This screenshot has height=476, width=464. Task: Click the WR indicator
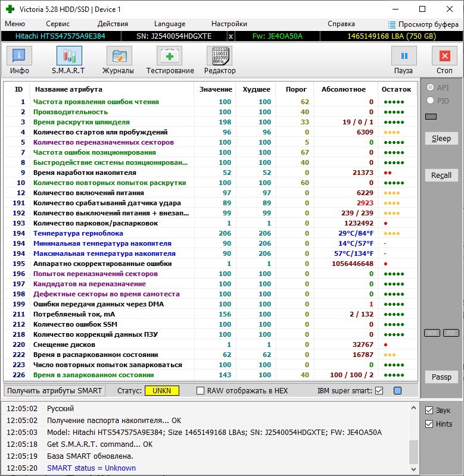(432, 333)
